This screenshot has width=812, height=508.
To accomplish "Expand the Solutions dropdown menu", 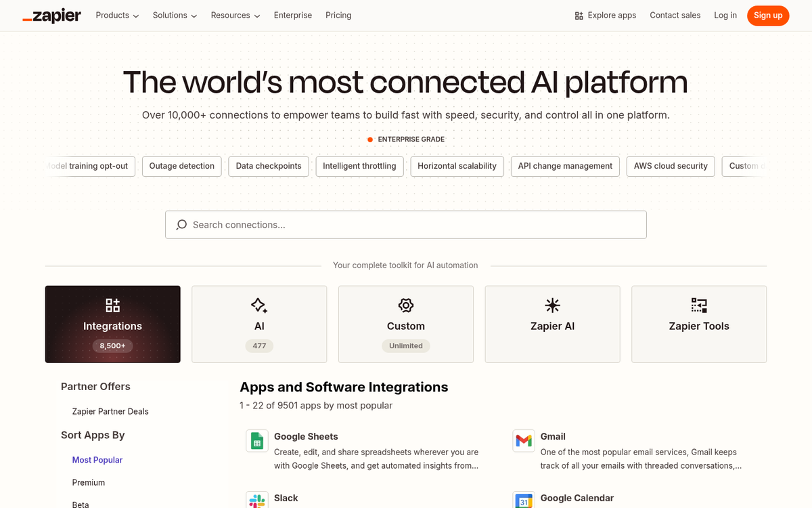I will (x=175, y=16).
